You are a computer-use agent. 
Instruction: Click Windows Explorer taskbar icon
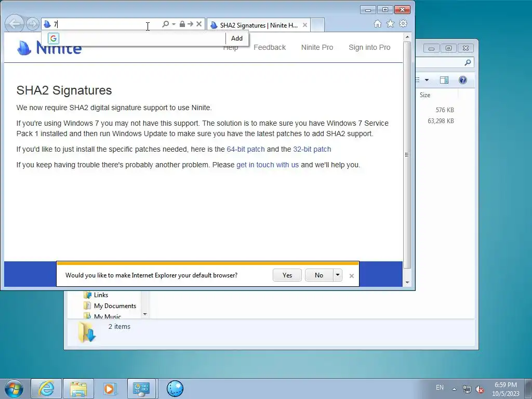coord(78,389)
